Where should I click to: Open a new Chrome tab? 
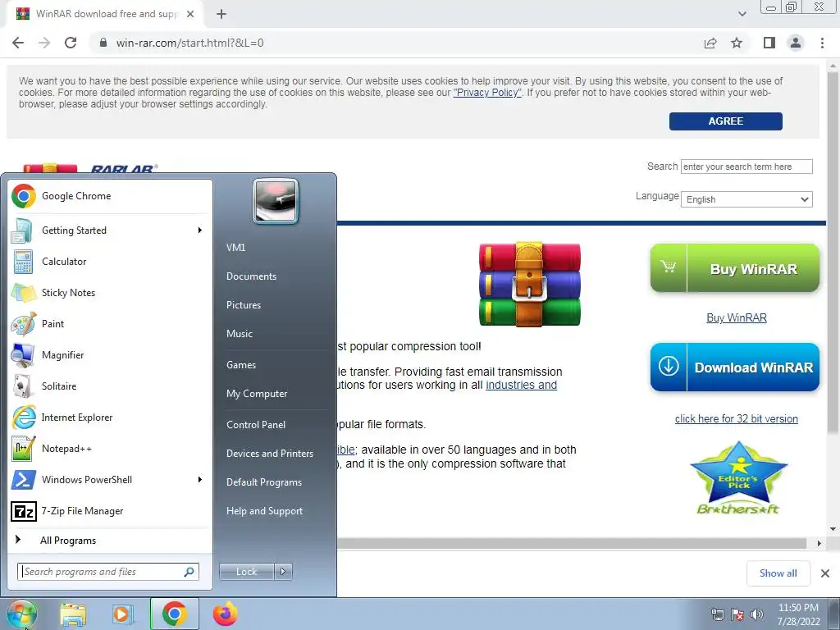click(x=221, y=14)
